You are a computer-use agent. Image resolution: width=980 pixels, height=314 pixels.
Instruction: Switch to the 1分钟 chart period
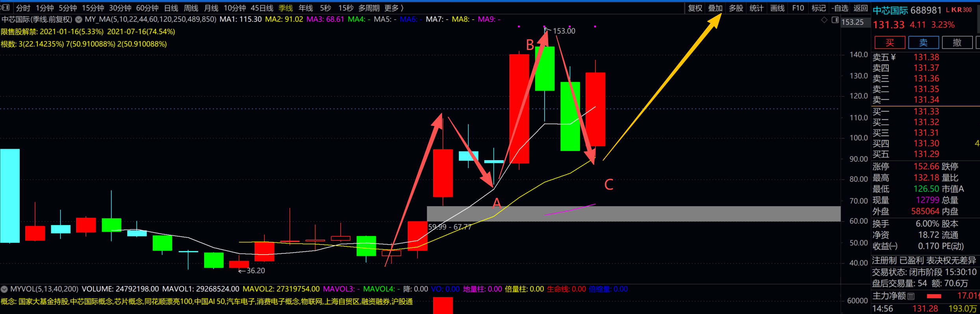click(x=45, y=8)
